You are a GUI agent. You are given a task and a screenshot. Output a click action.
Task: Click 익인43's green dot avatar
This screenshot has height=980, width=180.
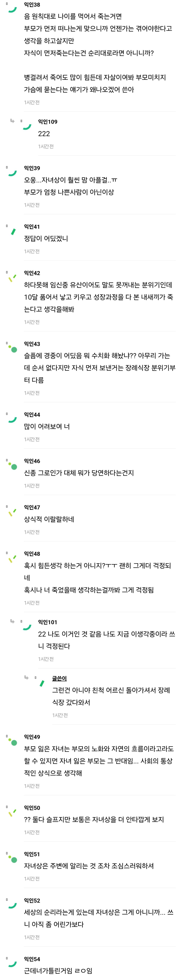pyautogui.click(x=14, y=349)
